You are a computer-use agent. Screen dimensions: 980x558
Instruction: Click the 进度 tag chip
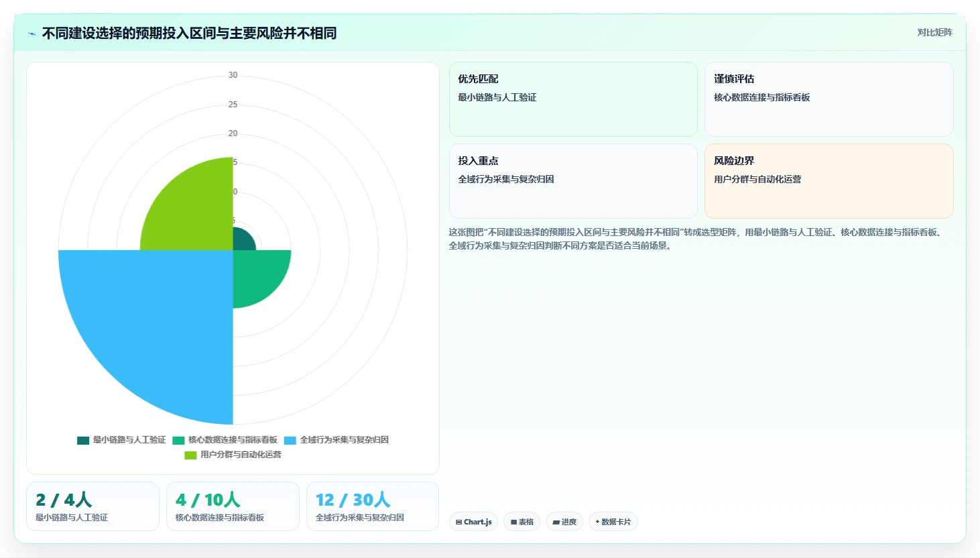564,522
